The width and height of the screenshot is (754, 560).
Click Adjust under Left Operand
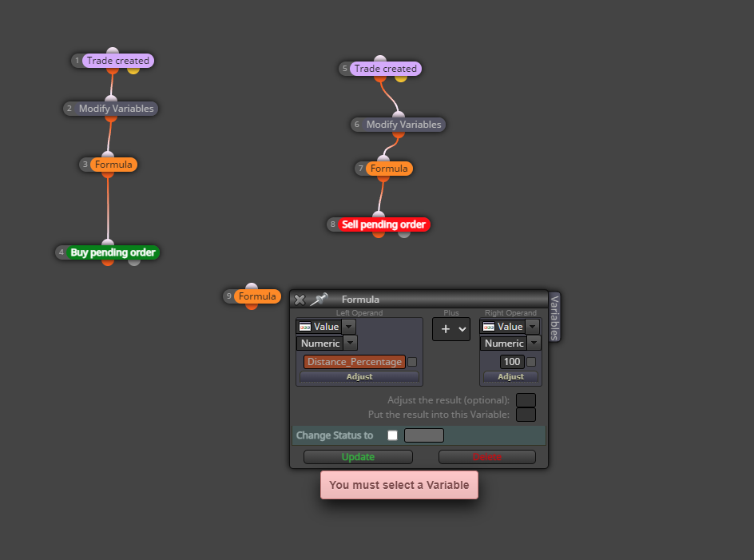(x=359, y=377)
